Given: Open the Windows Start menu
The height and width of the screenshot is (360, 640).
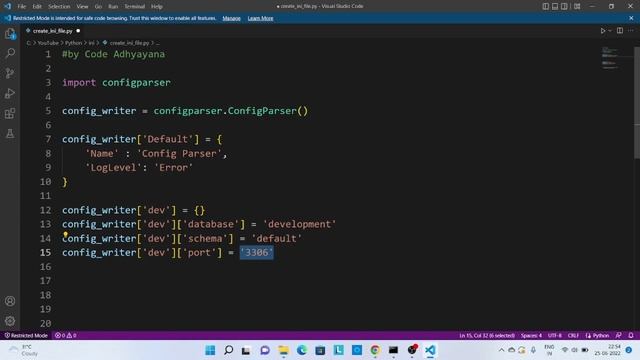Looking at the screenshot, I should tap(210, 350).
